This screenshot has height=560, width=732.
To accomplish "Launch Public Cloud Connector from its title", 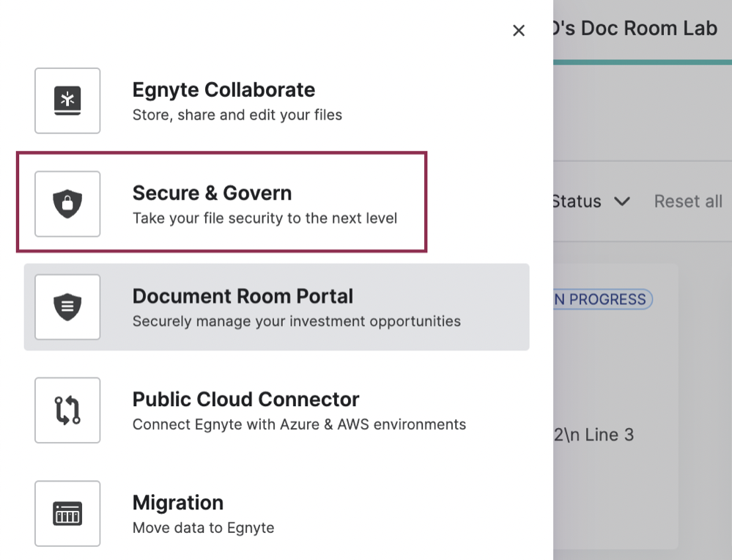I will coord(246,399).
